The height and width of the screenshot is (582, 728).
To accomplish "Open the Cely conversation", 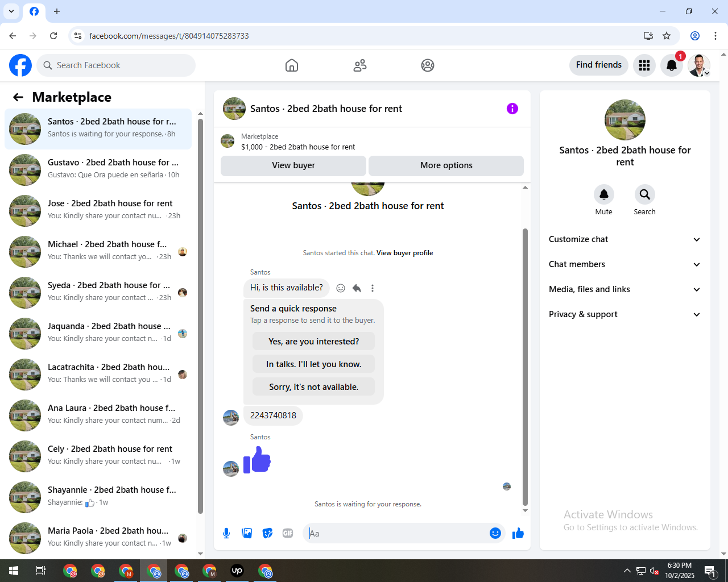I will pos(98,455).
